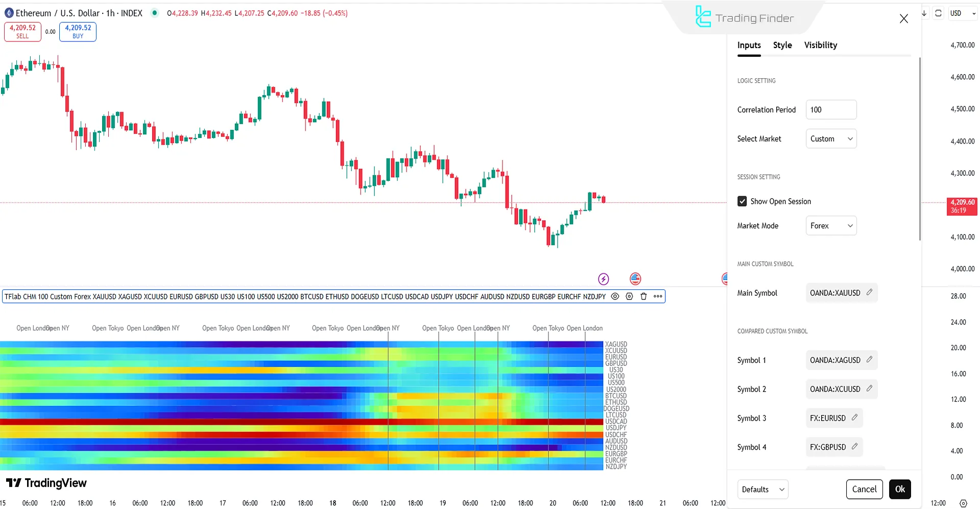Uncheck the Show Open Session checkbox
Image resolution: width=980 pixels, height=509 pixels.
pyautogui.click(x=742, y=201)
